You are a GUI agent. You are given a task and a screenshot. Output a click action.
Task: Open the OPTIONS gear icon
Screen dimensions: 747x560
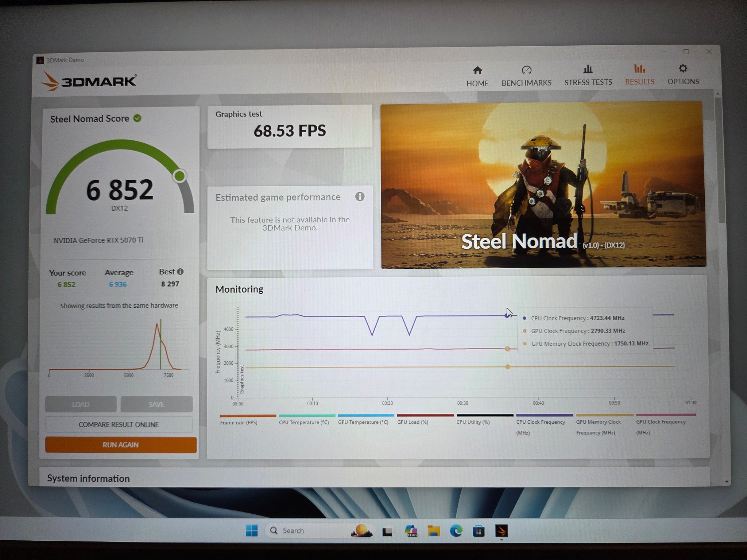point(683,69)
